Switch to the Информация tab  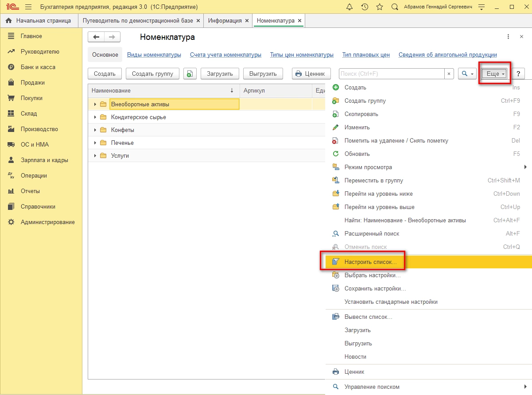[225, 21]
